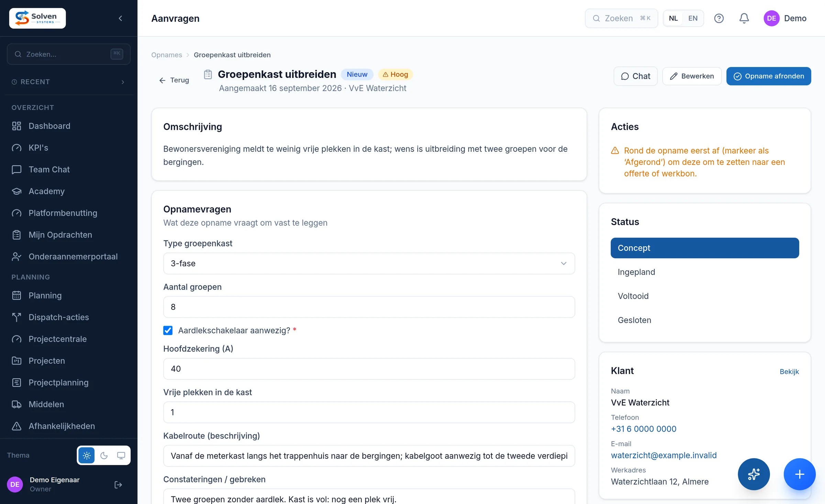Select the system theme monitor option
Viewport: 825px width, 504px height.
pos(121,455)
